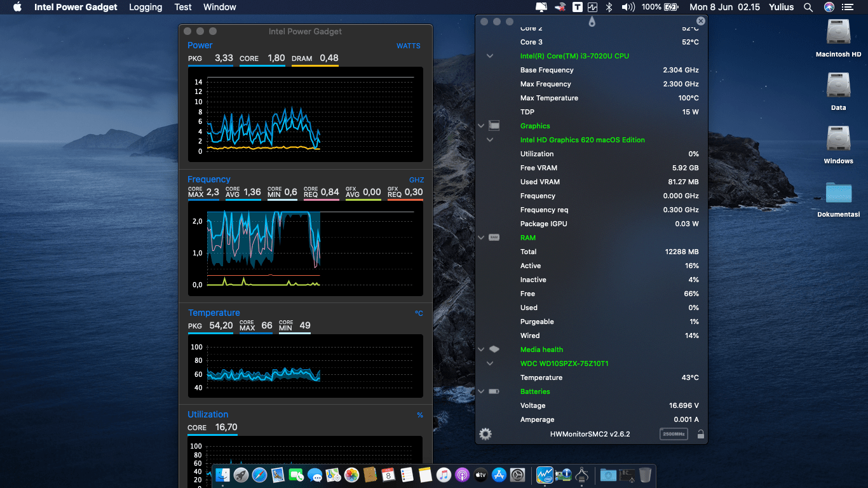
Task: Open the Logging menu
Action: pyautogui.click(x=146, y=7)
